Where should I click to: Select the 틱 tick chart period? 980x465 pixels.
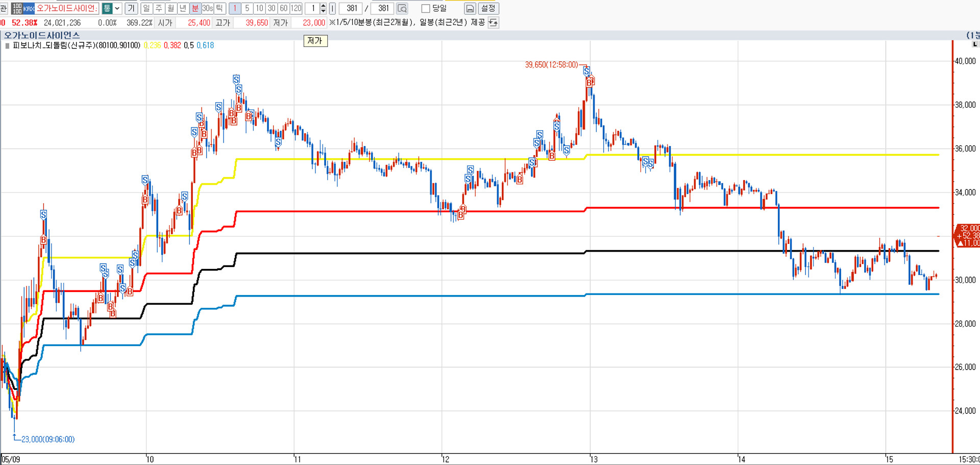tap(220, 8)
